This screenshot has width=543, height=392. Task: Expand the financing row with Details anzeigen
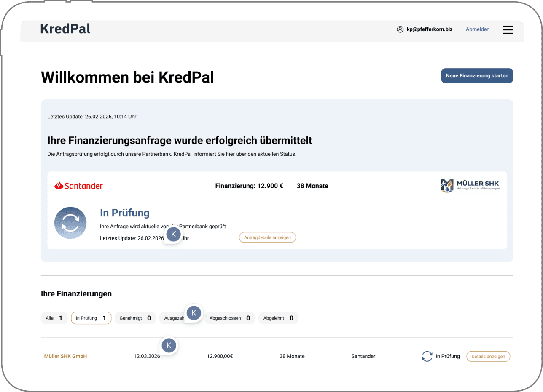pyautogui.click(x=488, y=356)
